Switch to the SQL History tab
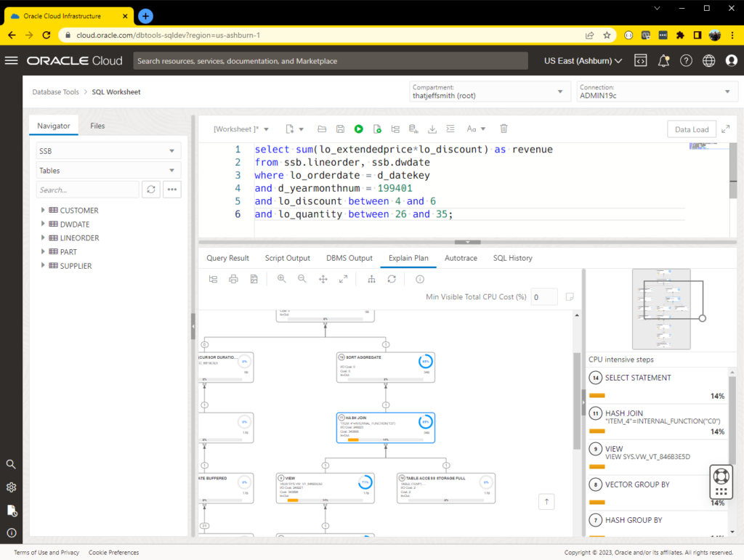 [512, 258]
